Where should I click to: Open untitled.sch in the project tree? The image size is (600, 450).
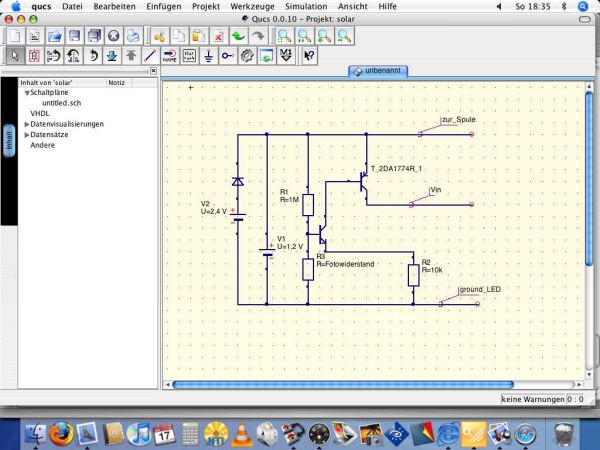pos(60,103)
